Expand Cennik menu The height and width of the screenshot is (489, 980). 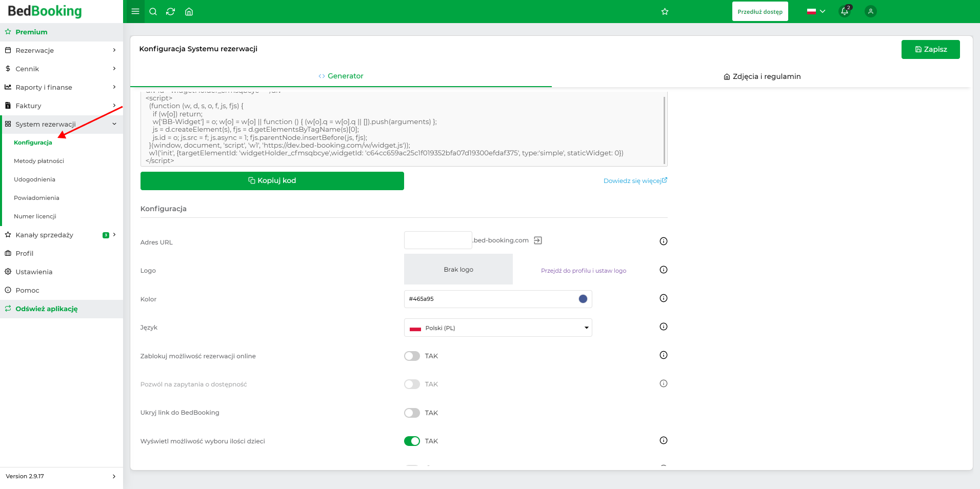[62, 69]
